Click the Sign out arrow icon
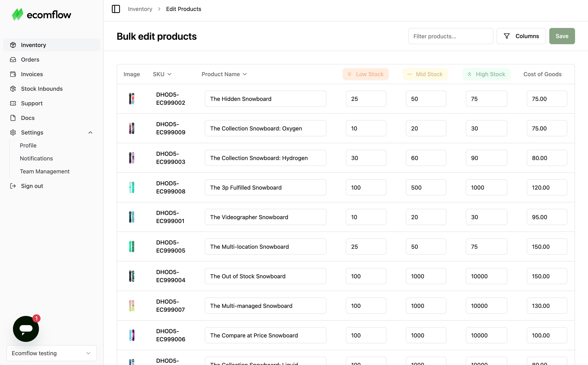Viewport: 588px width, 365px height. point(13,186)
